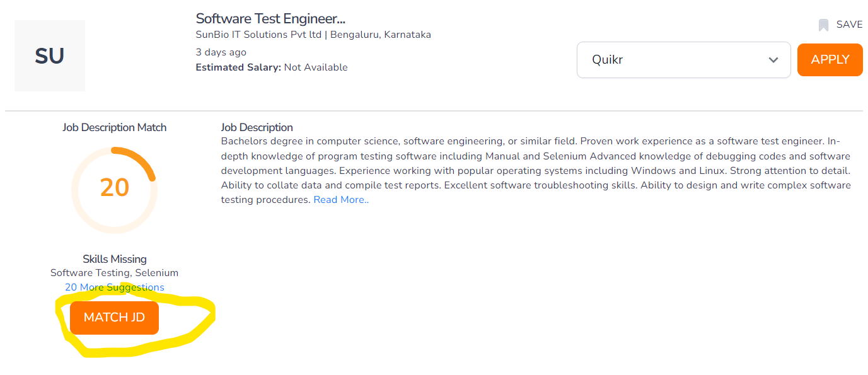Image resolution: width=868 pixels, height=375 pixels.
Task: Open the 20 More Suggestions link
Action: tap(115, 287)
